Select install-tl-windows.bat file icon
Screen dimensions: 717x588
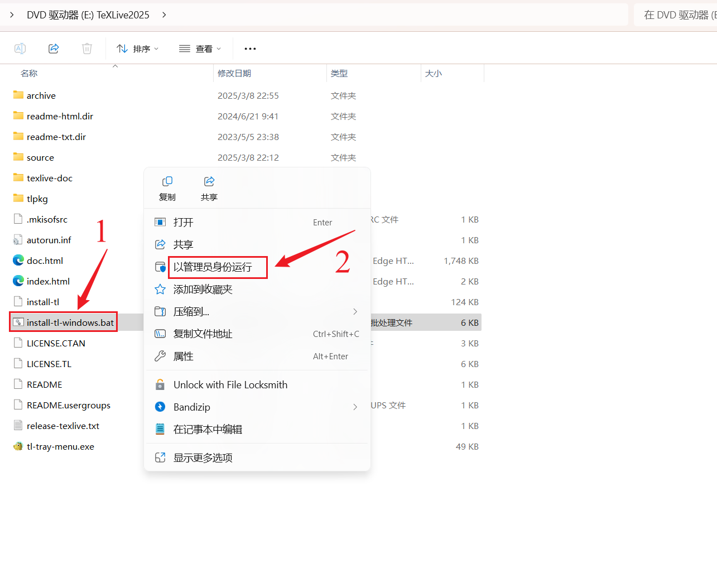18,322
